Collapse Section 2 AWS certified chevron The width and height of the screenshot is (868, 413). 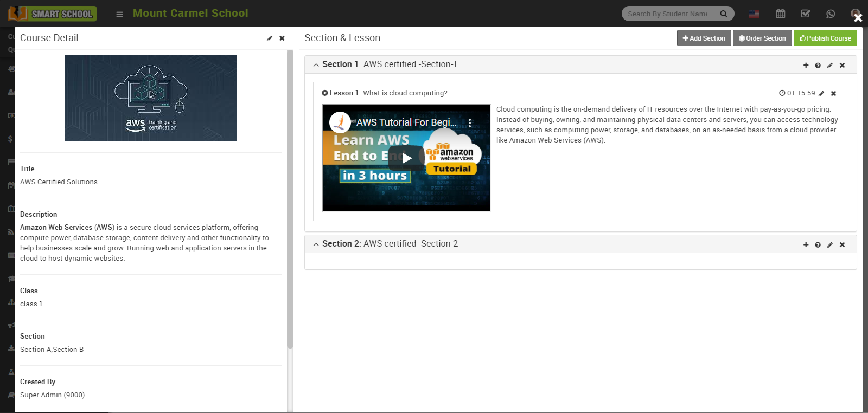(316, 244)
